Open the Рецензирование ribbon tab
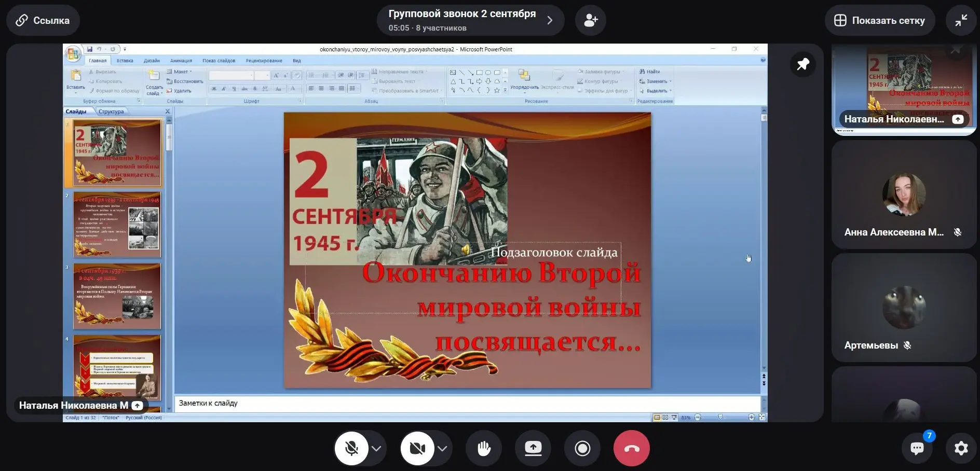Viewport: 980px width, 471px height. 264,61
